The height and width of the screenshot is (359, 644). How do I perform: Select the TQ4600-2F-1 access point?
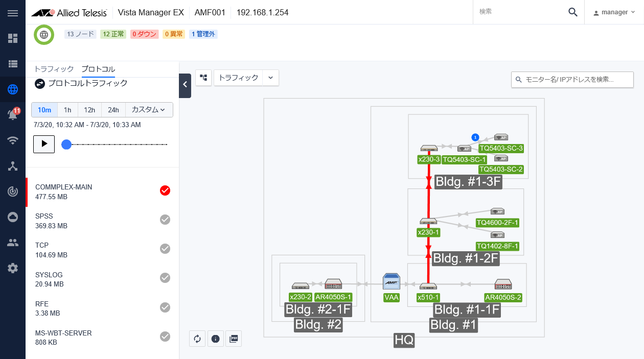click(x=497, y=211)
